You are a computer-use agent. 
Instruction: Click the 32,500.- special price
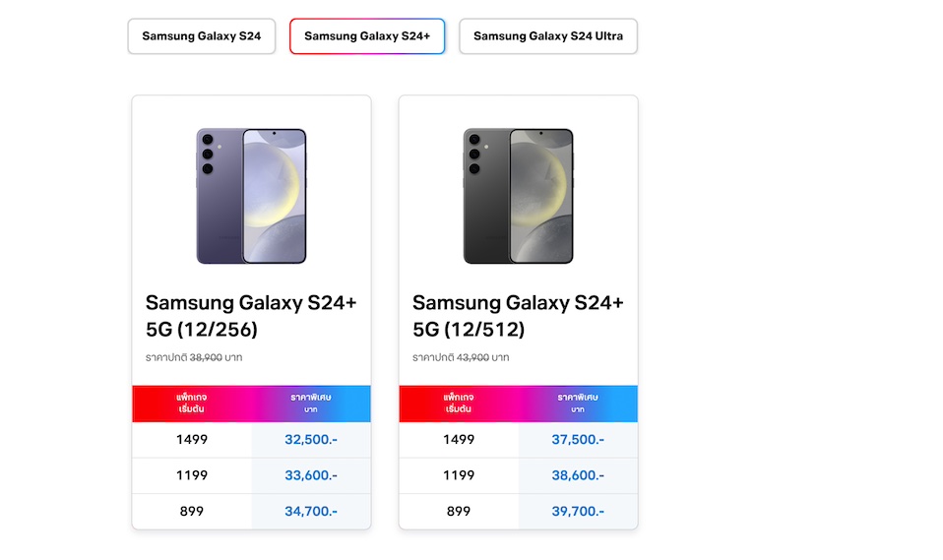click(x=311, y=440)
